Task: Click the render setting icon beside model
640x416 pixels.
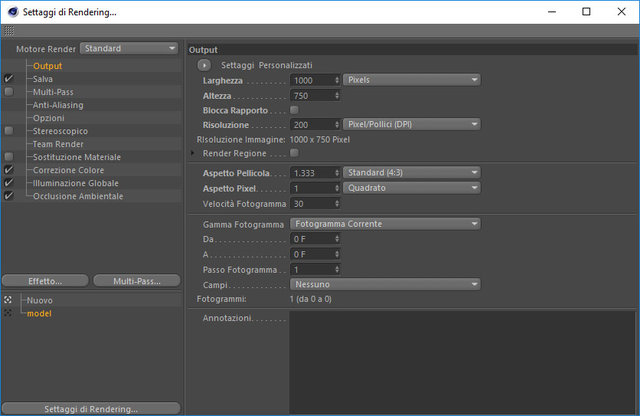Action: (8, 313)
